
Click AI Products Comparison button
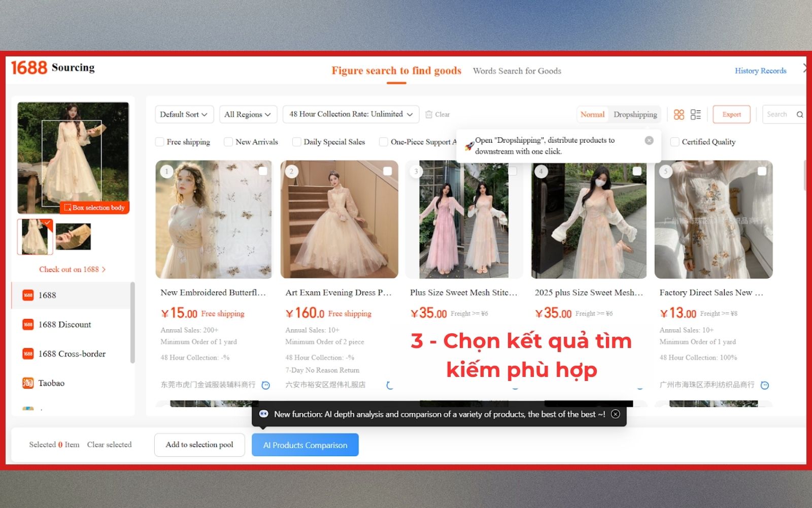coord(305,445)
